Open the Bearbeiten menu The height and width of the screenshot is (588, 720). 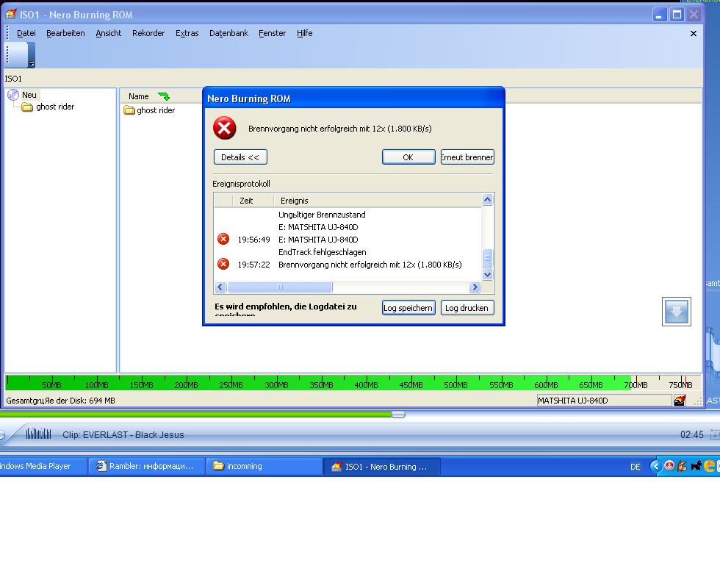[x=65, y=33]
